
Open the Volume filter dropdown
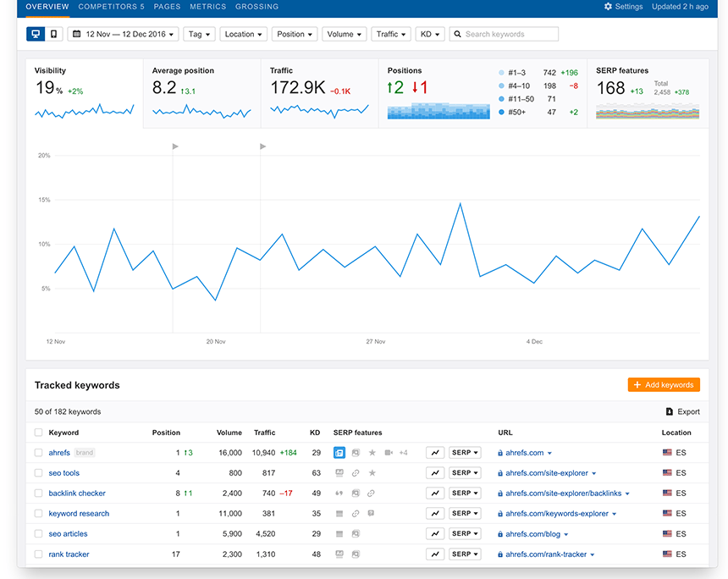click(344, 34)
